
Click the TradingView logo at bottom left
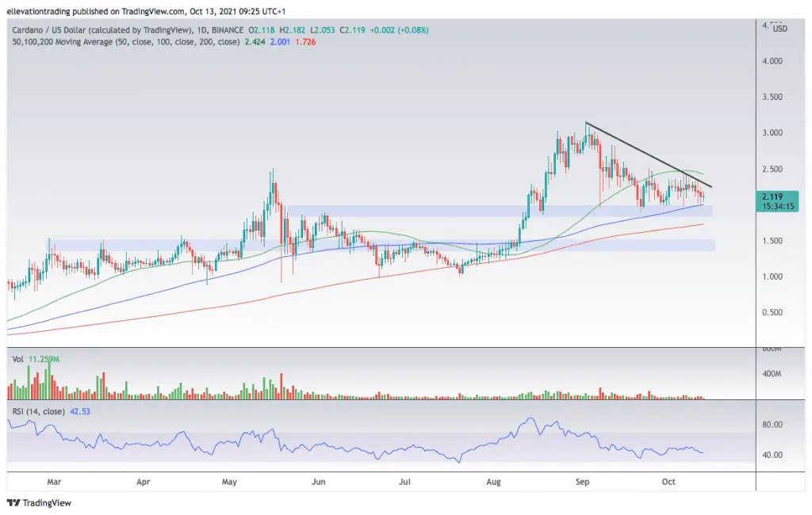pyautogui.click(x=39, y=502)
